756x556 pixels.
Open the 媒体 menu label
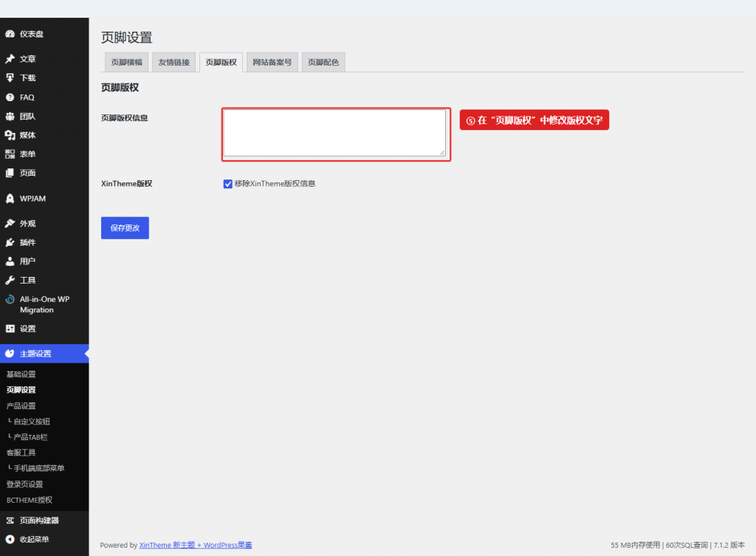pos(27,135)
